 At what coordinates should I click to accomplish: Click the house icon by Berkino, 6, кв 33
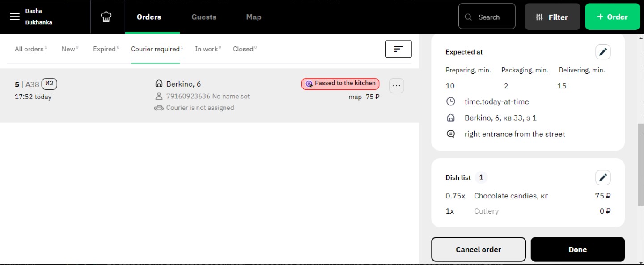[x=451, y=118]
